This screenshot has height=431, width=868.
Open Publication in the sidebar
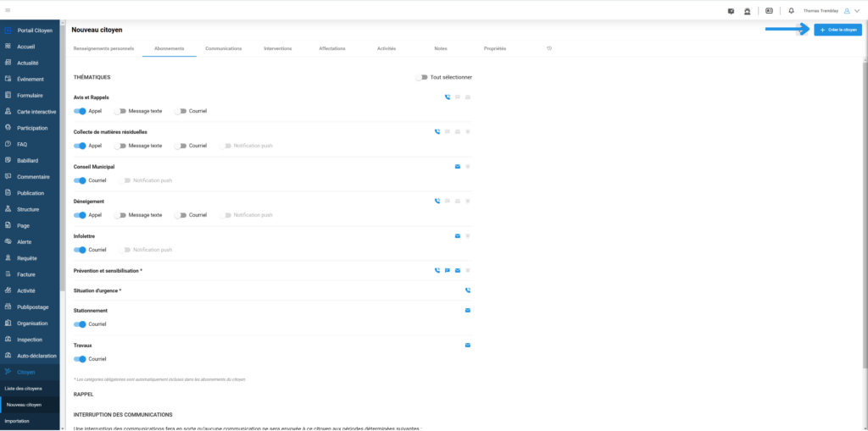(30, 193)
